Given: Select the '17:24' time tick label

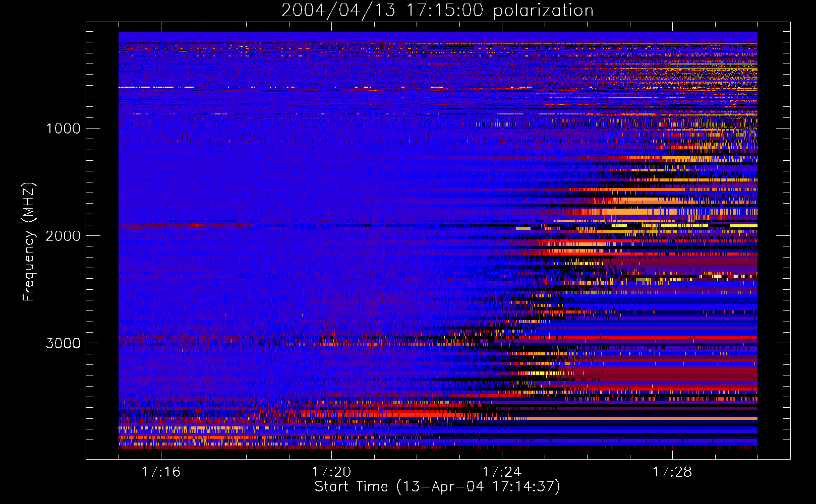Looking at the screenshot, I should pyautogui.click(x=502, y=472).
